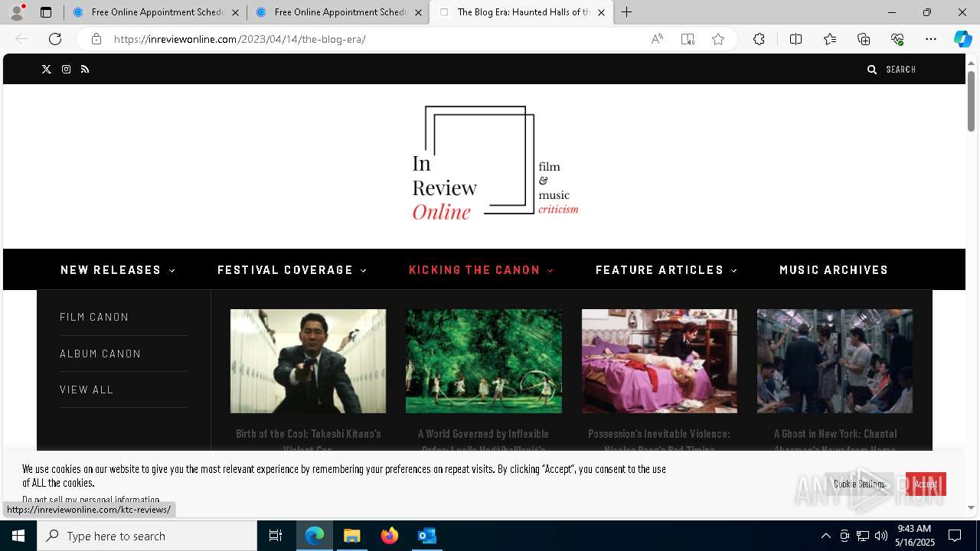This screenshot has height=551, width=980.
Task: Open A Ghost in New York link
Action: click(835, 442)
